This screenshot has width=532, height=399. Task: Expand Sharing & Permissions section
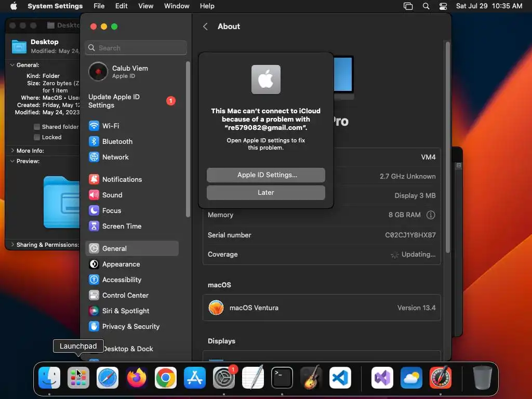(x=12, y=245)
